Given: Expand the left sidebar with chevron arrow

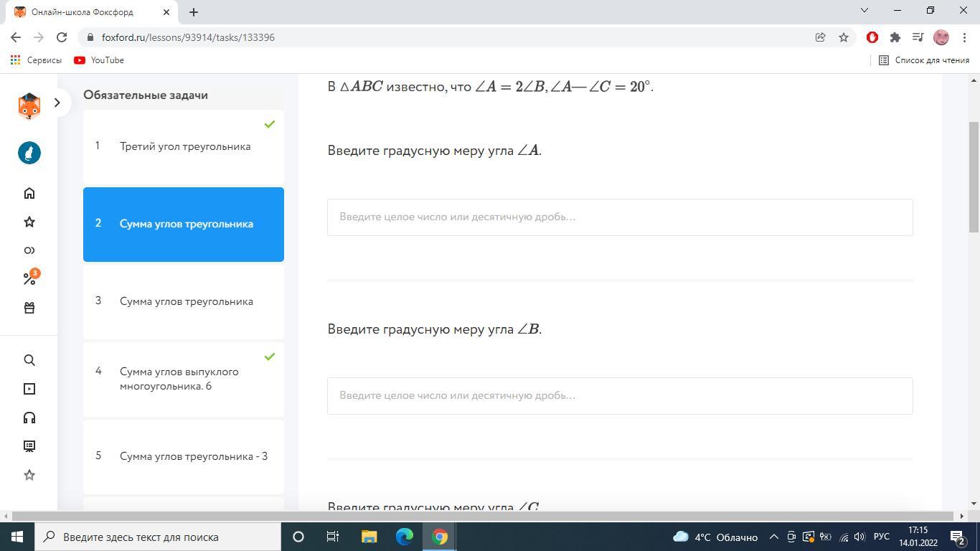Looking at the screenshot, I should pos(57,103).
